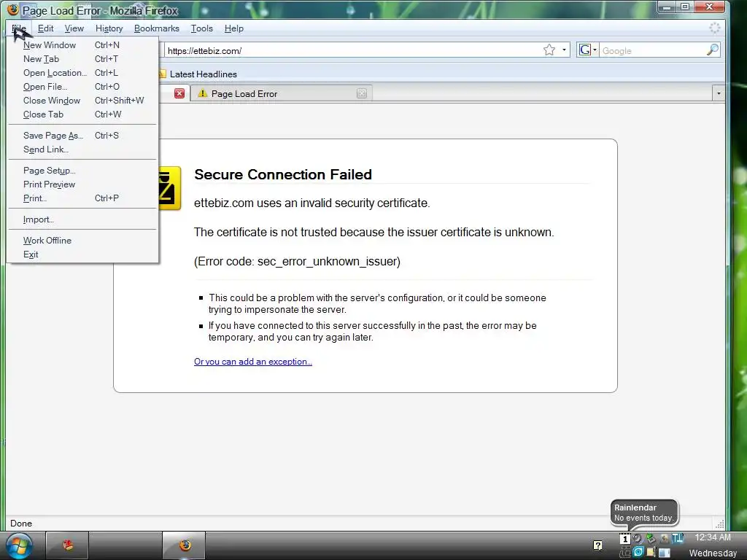
Task: Click the gray sphere tray icon
Action: point(638,539)
